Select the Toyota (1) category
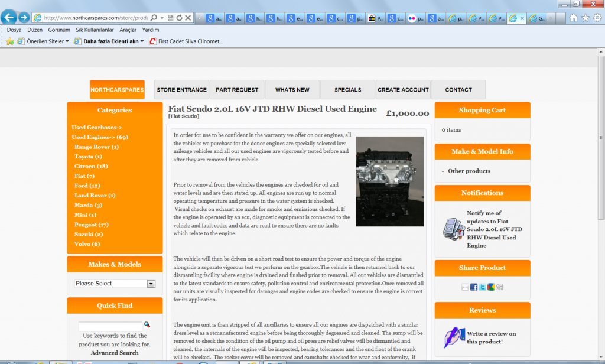Viewport: 605px width, 364px height. (89, 157)
